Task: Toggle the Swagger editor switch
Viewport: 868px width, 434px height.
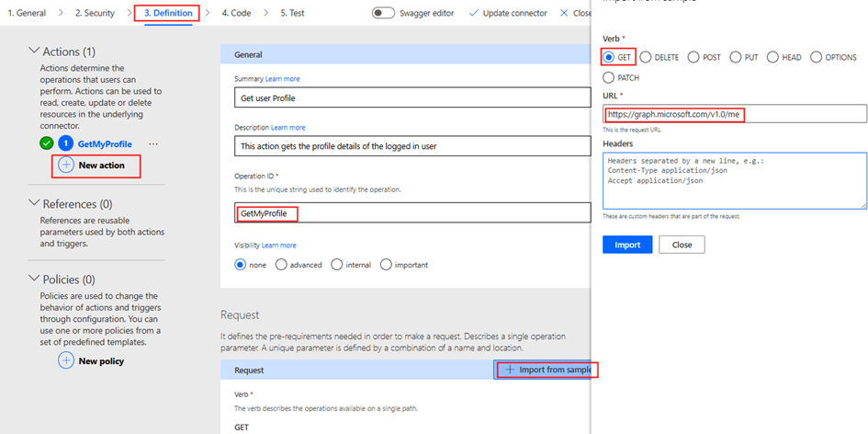Action: 383,13
